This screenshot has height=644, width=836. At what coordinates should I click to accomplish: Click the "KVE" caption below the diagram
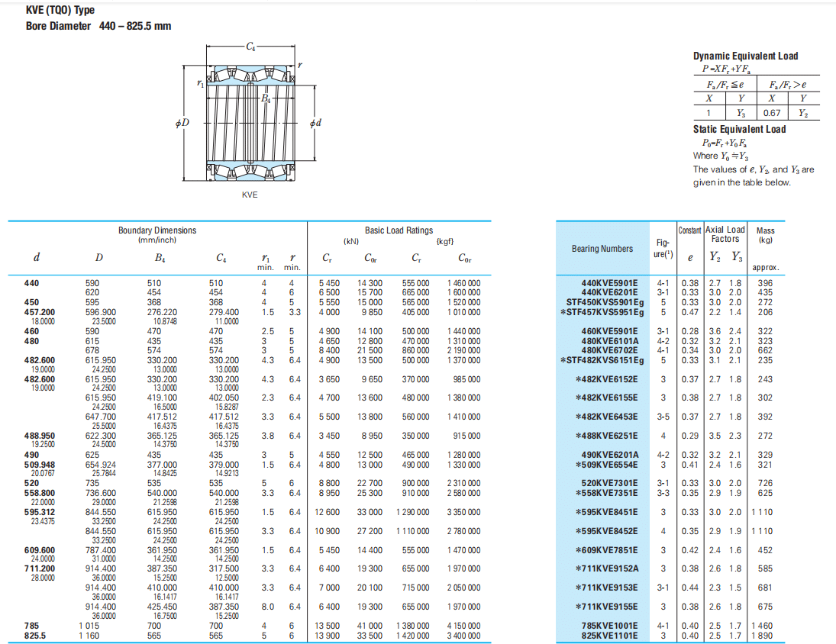[x=250, y=195]
